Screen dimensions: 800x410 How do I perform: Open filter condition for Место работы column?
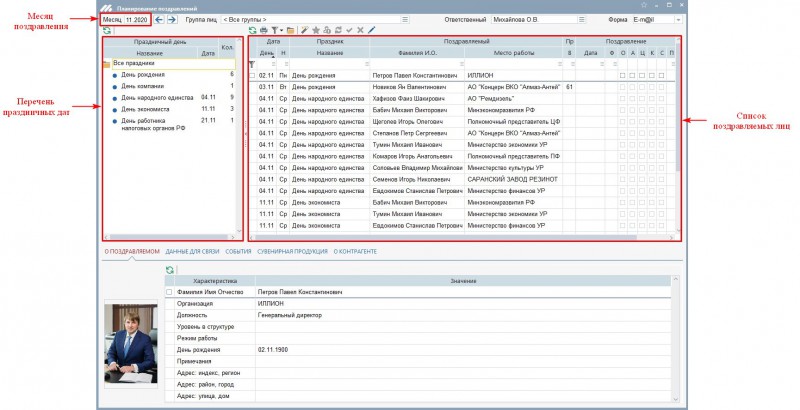tap(560, 64)
